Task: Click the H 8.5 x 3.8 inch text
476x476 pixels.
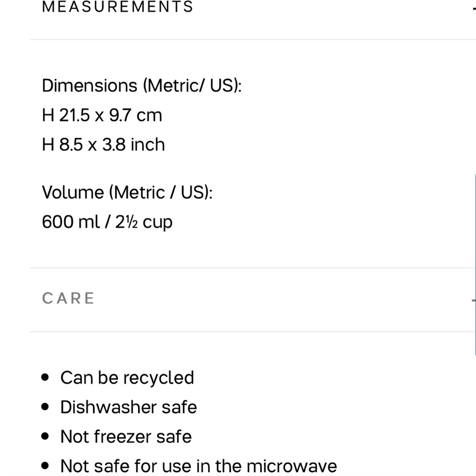Action: point(103,145)
